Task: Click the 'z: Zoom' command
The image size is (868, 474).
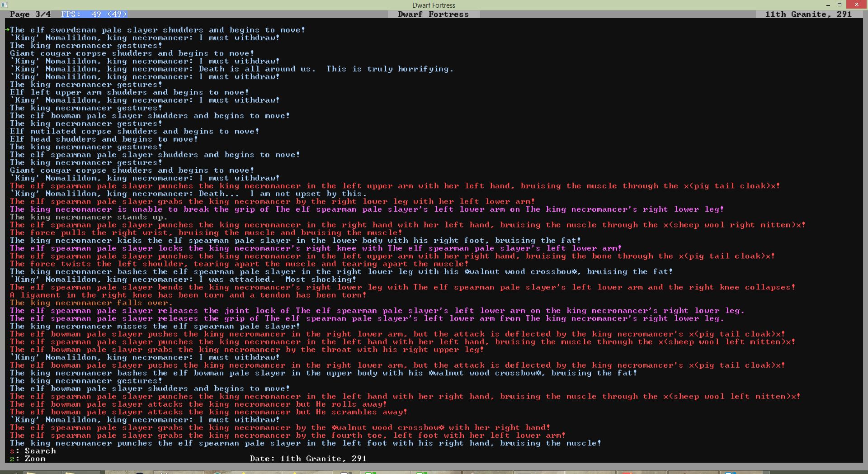Action: [28, 459]
